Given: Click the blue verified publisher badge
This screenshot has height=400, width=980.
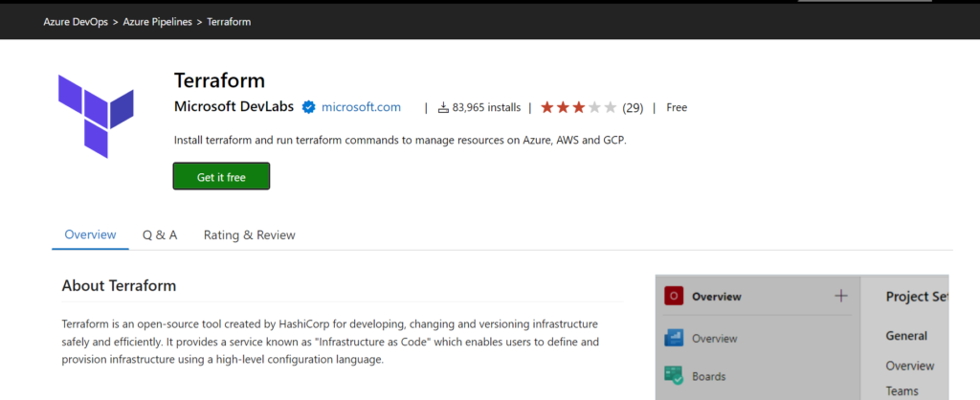Looking at the screenshot, I should [x=309, y=107].
